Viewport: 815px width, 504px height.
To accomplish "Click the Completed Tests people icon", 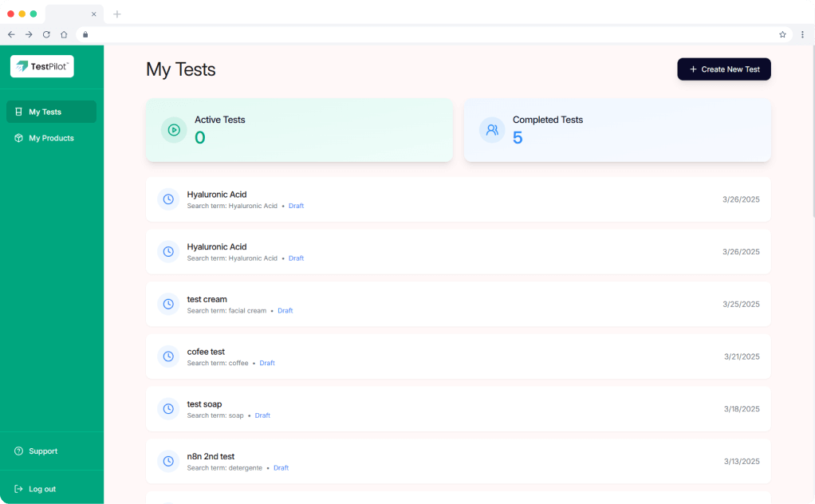I will click(492, 130).
